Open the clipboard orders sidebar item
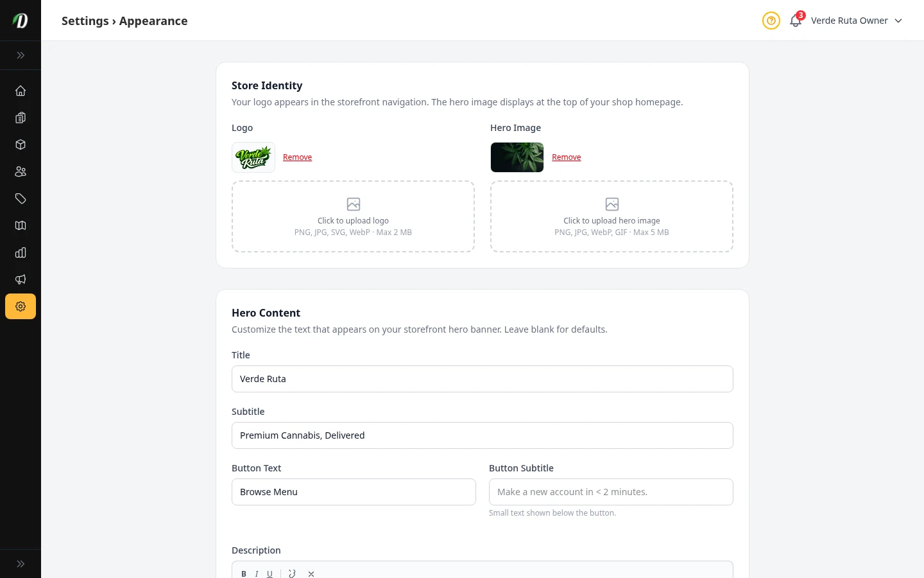 tap(21, 118)
